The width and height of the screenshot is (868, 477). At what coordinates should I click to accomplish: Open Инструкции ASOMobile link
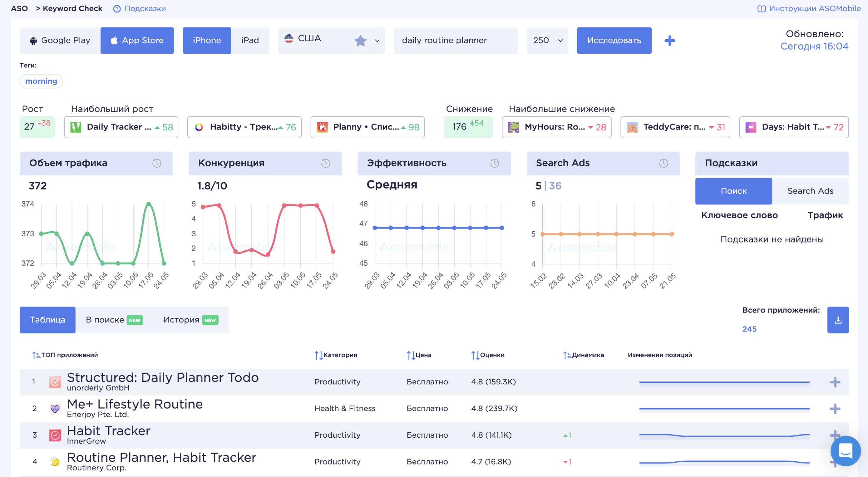(809, 8)
